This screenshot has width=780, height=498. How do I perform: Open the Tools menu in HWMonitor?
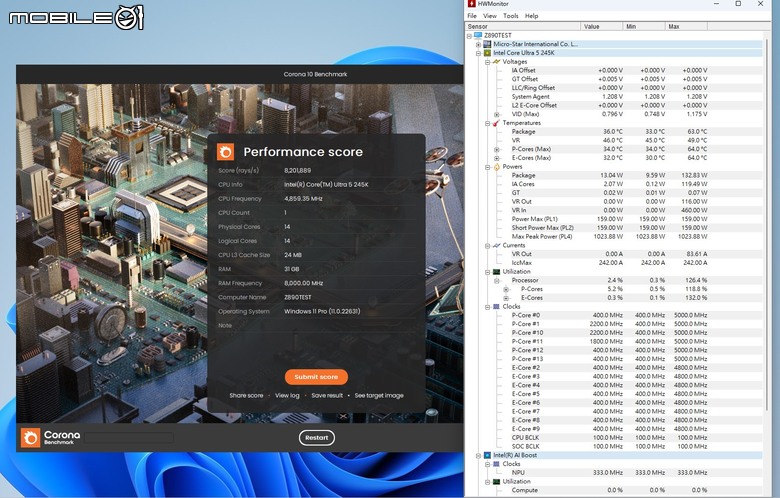pos(511,16)
